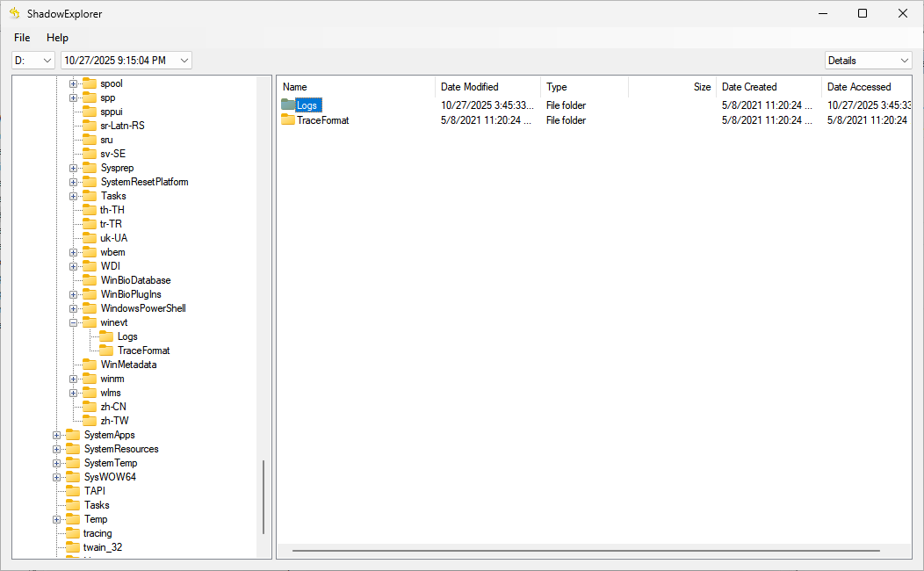The image size is (924, 571).
Task: Expand the Sysprep tree node
Action: point(74,168)
